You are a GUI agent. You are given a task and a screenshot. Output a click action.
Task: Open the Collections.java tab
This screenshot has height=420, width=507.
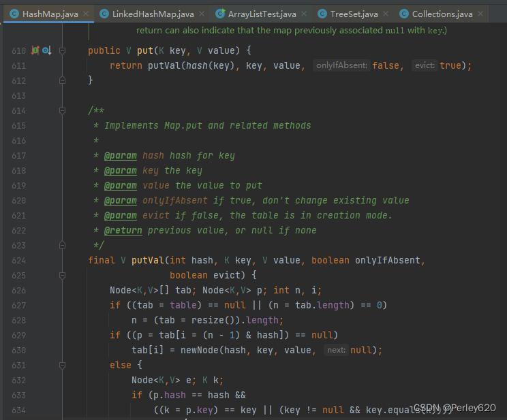(442, 14)
